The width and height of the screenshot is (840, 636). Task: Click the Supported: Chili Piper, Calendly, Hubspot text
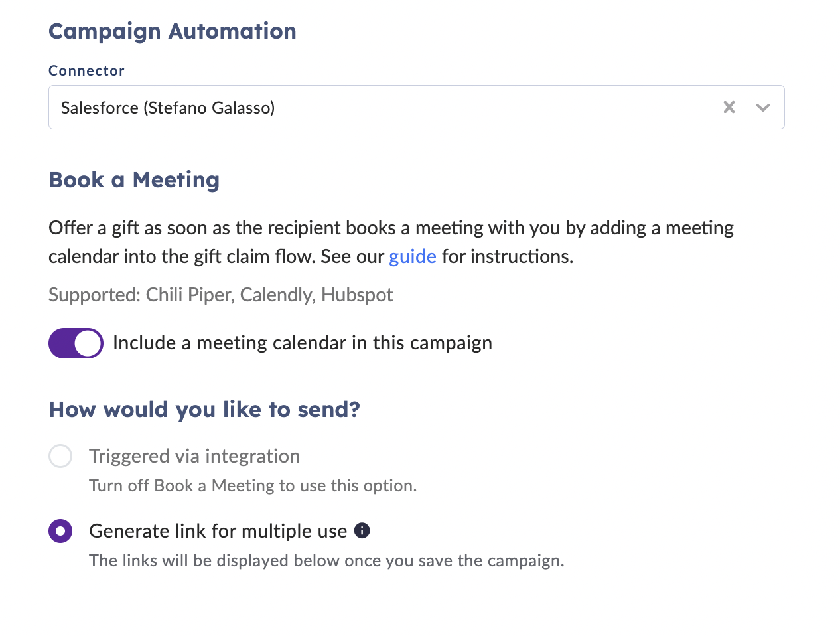(x=221, y=295)
